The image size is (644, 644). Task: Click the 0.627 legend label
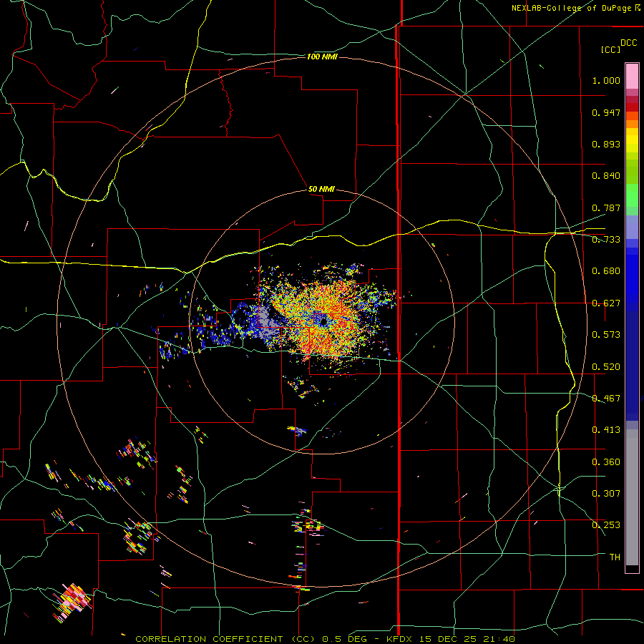(x=606, y=303)
